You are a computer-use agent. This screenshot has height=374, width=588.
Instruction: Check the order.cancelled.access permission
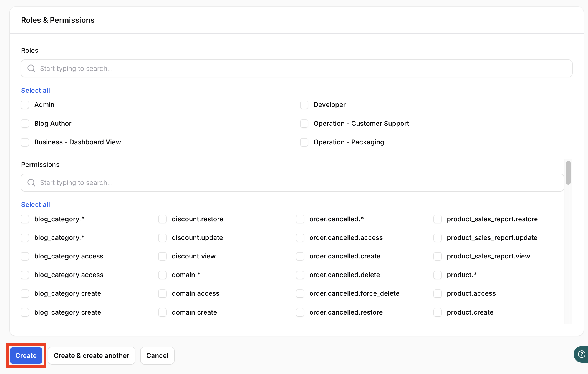point(300,238)
